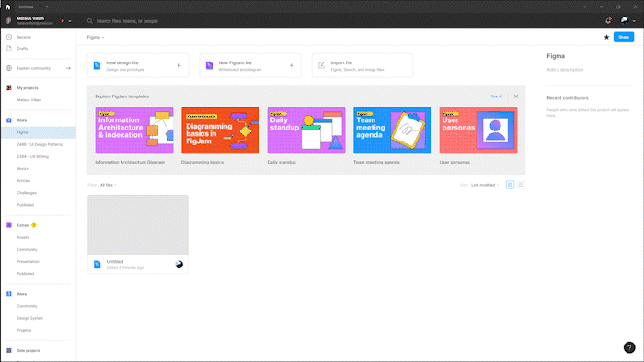Close the Explore FigJam templates banner
Image resolution: width=644 pixels, height=362 pixels.
pos(516,96)
